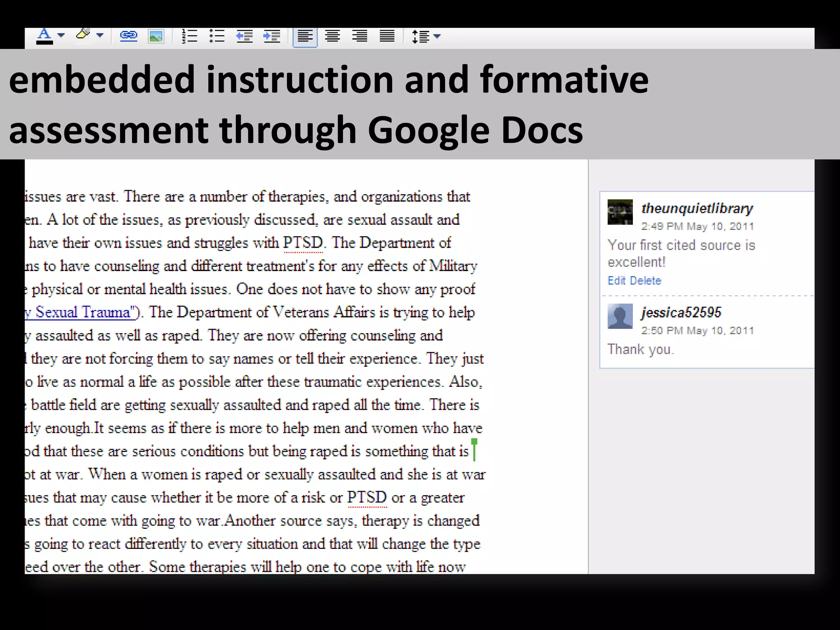Toggle center align button
Viewport: 840px width, 630px height.
pos(332,37)
